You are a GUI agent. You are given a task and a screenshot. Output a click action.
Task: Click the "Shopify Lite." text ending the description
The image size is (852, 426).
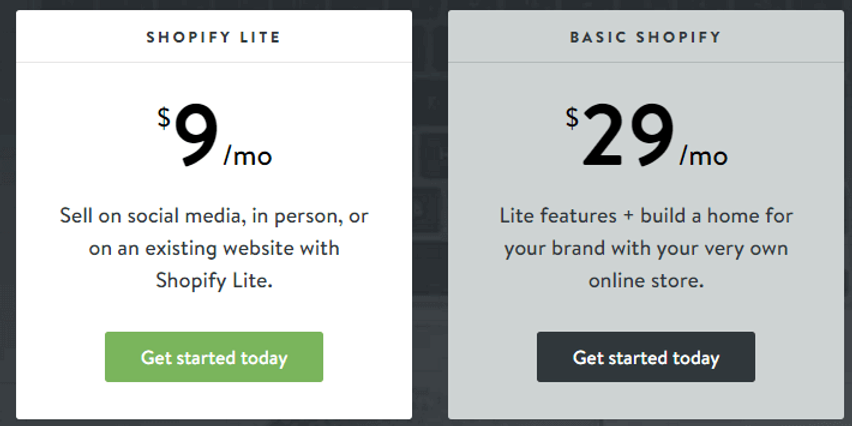pyautogui.click(x=214, y=281)
